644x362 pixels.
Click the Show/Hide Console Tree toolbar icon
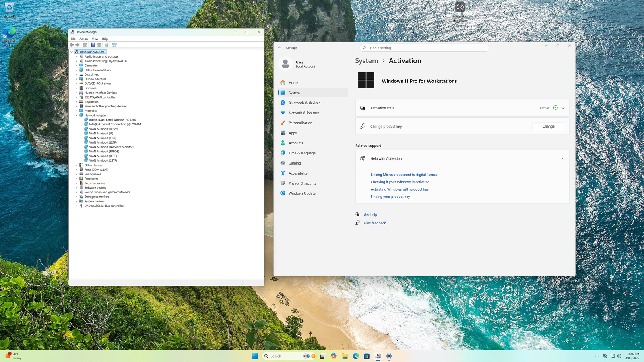(x=85, y=45)
